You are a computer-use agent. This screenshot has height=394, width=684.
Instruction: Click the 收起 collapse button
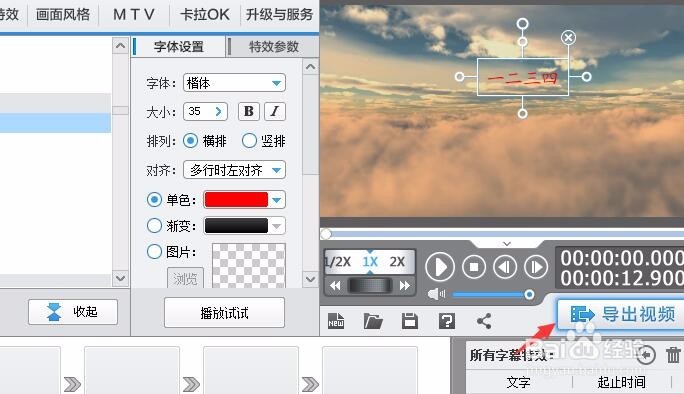73,312
